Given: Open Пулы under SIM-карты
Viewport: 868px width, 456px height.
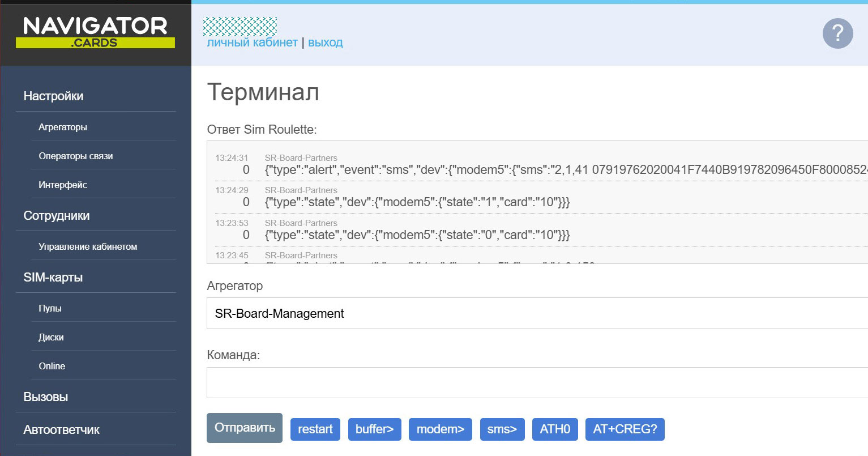Looking at the screenshot, I should click(50, 309).
